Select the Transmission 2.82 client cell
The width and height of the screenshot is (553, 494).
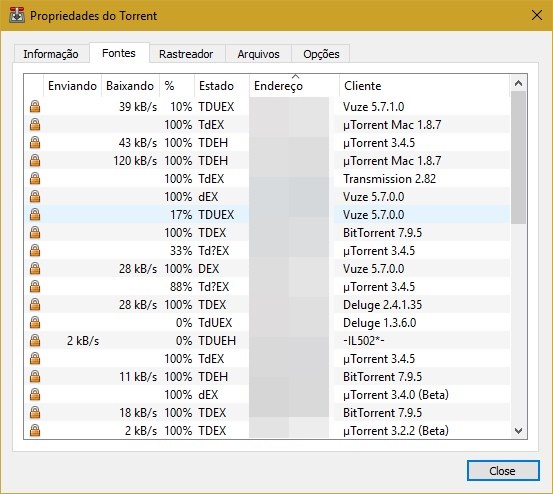(389, 178)
